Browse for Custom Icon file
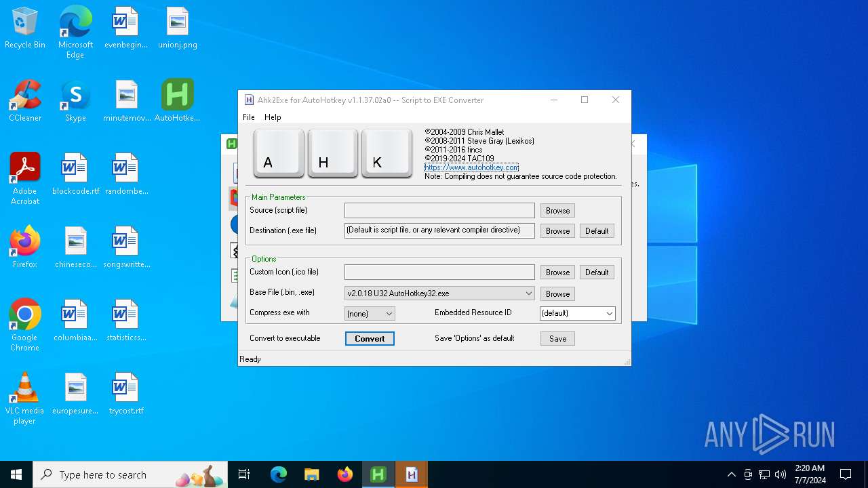 (x=557, y=272)
